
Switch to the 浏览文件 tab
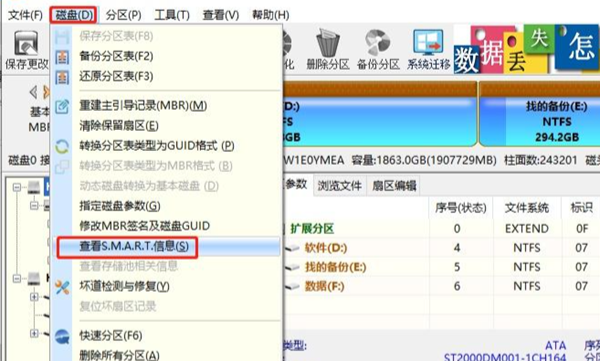click(339, 186)
